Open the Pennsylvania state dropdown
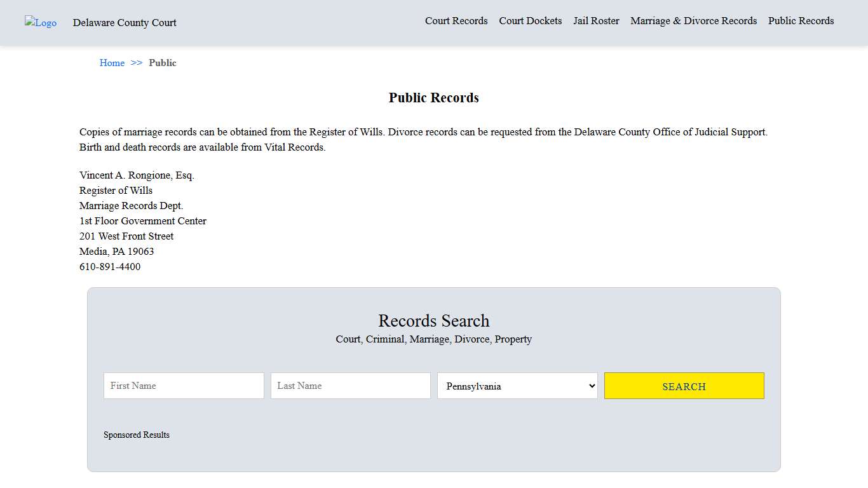The width and height of the screenshot is (868, 488). pos(517,386)
